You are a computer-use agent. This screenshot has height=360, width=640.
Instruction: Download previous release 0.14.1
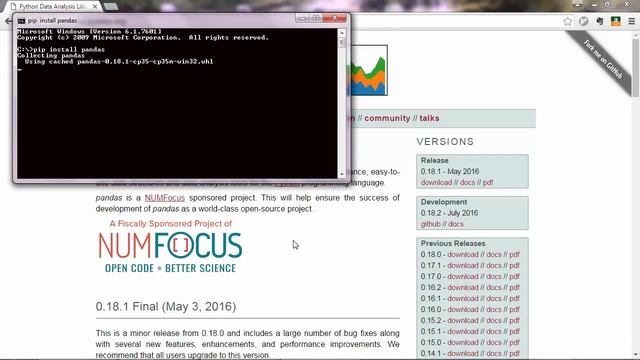462,353
